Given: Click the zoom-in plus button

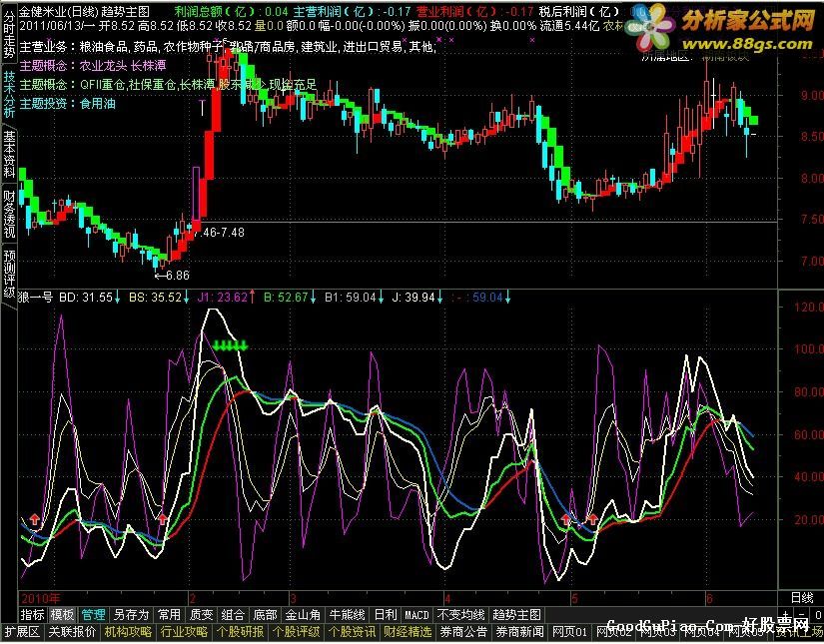Looking at the screenshot, I should click(785, 615).
